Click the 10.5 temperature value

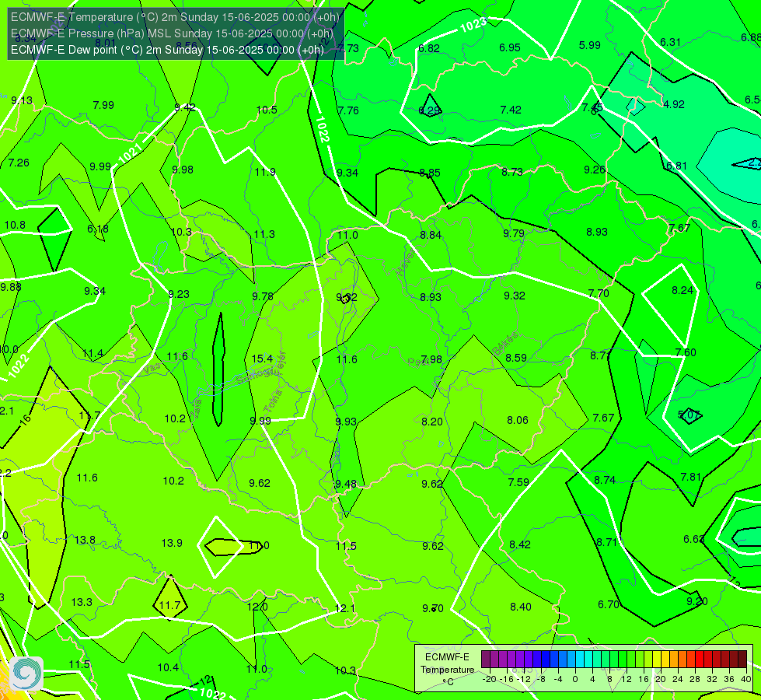[x=267, y=110]
